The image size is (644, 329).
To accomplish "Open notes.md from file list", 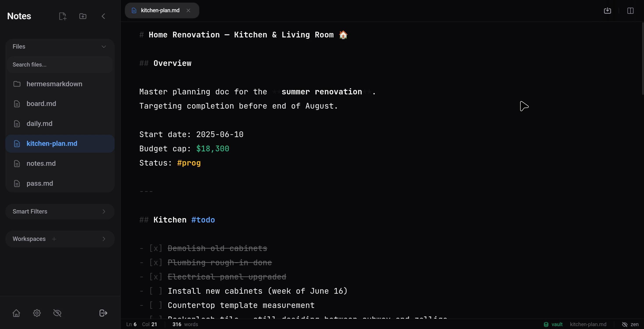I will click(x=60, y=163).
